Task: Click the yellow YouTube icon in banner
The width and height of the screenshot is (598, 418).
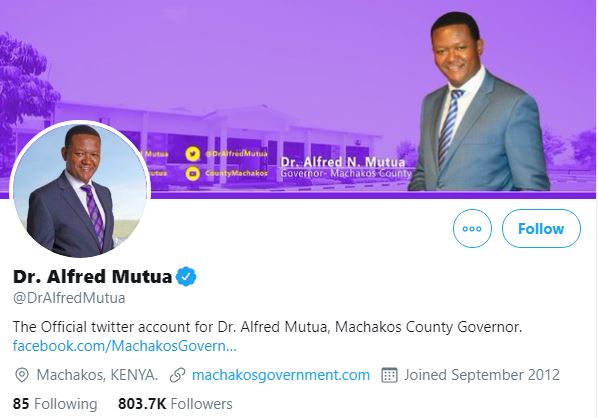Action: 193,173
